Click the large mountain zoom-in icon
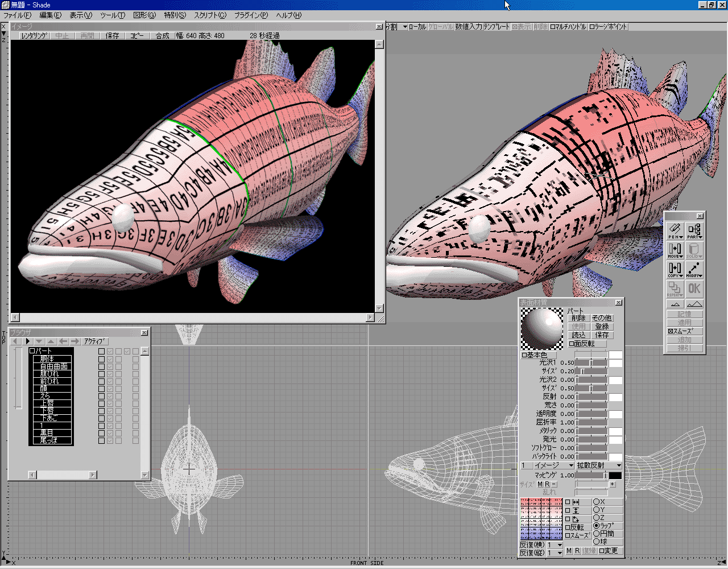This screenshot has width=728, height=569. point(694,304)
